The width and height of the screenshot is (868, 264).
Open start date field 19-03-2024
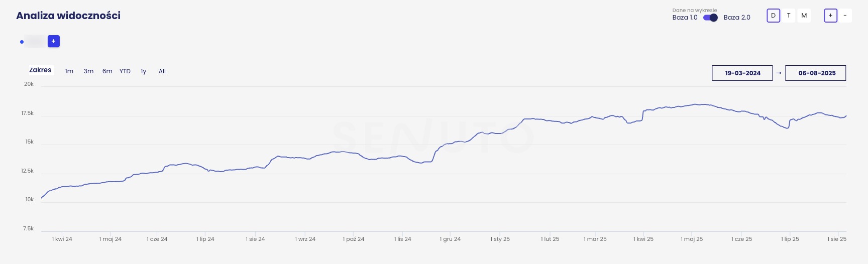pyautogui.click(x=742, y=73)
